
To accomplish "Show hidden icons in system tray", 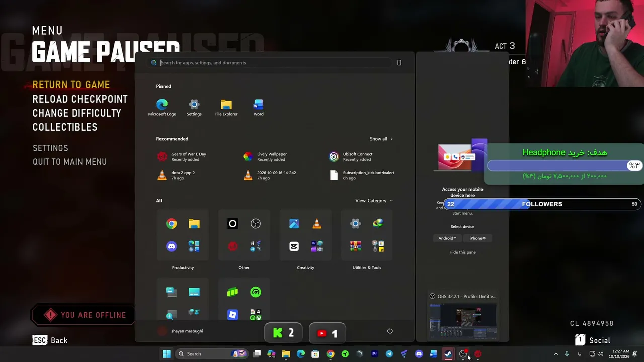I will tap(556, 354).
